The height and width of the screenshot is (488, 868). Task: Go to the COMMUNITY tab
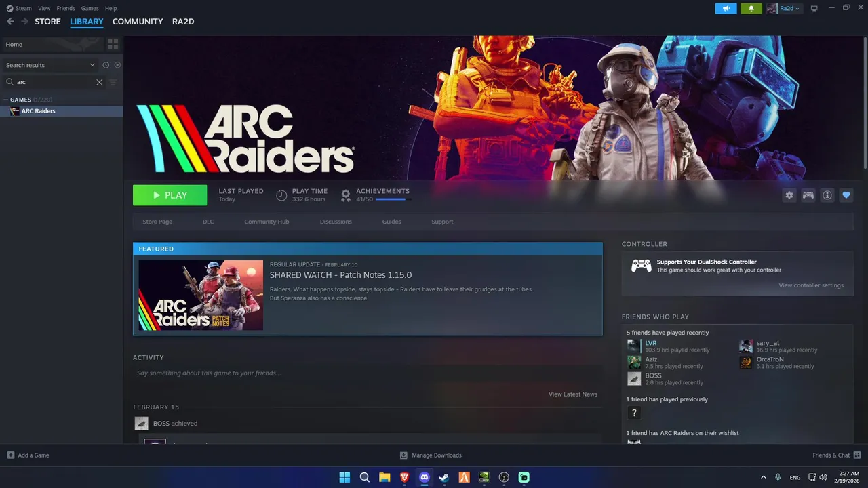[x=138, y=22]
